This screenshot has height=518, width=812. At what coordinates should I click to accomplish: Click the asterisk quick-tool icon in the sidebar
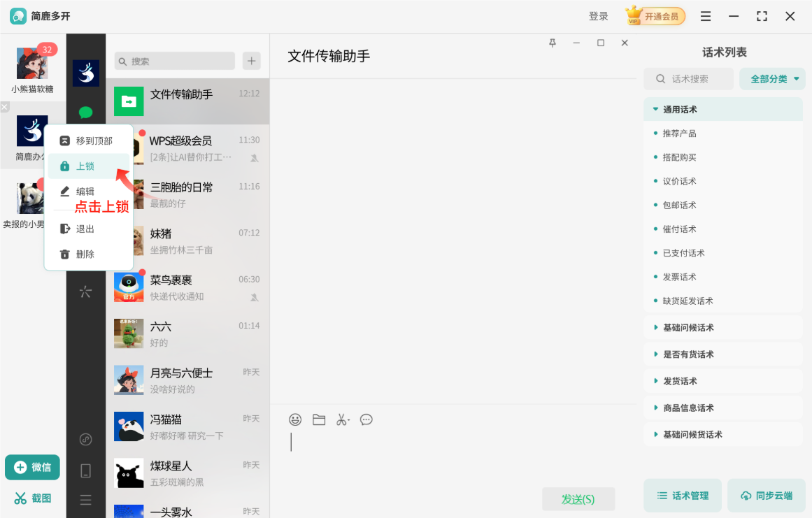(x=85, y=292)
